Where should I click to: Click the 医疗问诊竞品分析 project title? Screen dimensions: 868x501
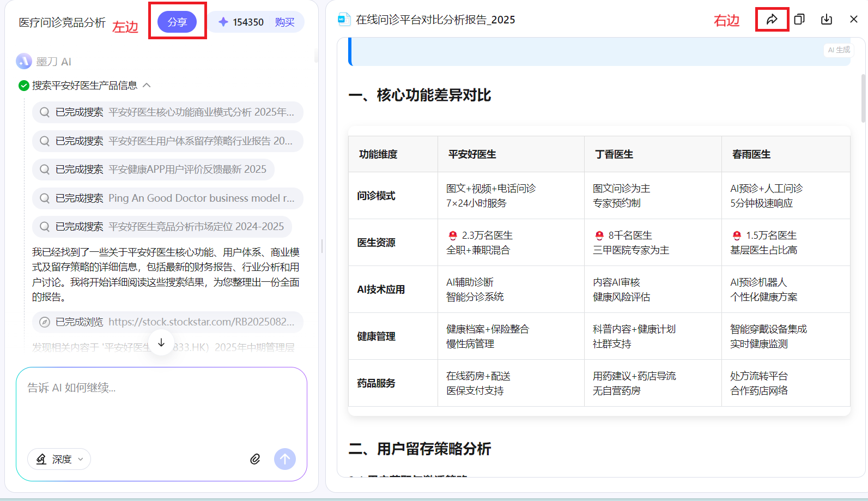click(x=62, y=22)
